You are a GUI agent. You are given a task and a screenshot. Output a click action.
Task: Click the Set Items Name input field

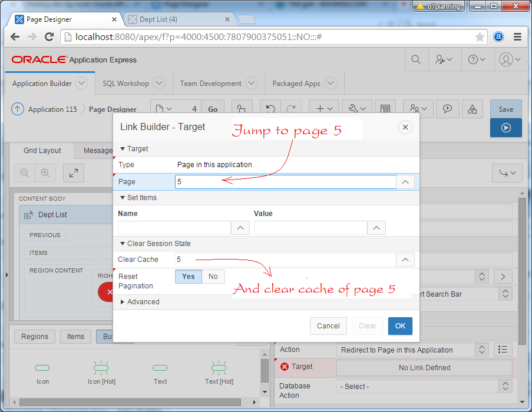point(174,228)
